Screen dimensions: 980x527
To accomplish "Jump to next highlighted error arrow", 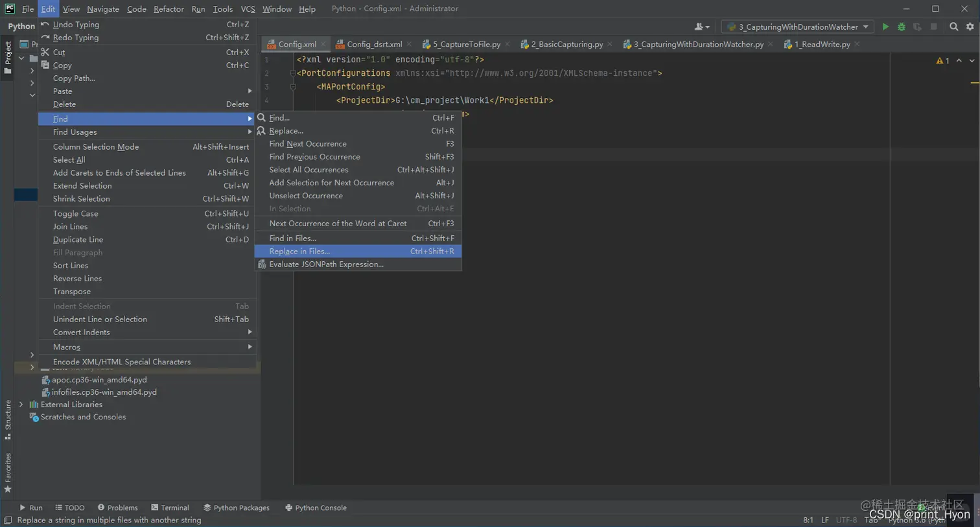I will point(972,60).
